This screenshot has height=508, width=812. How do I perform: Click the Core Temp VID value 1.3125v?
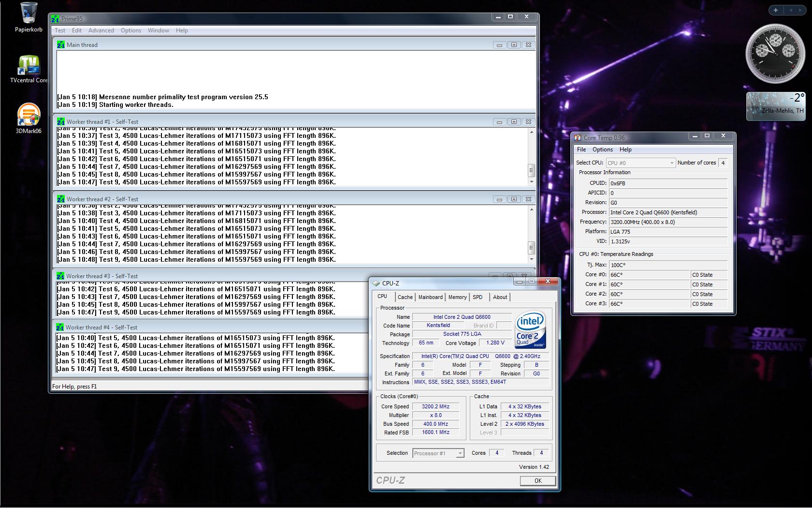pyautogui.click(x=668, y=241)
